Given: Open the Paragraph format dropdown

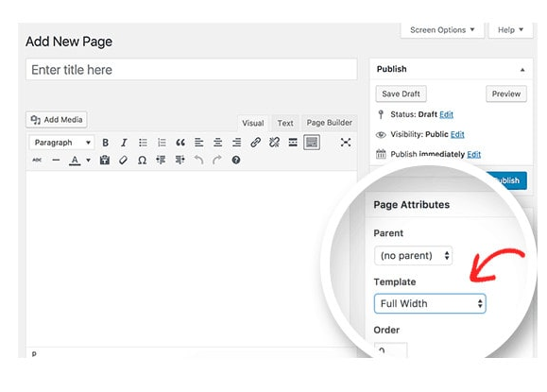Looking at the screenshot, I should pyautogui.click(x=61, y=143).
